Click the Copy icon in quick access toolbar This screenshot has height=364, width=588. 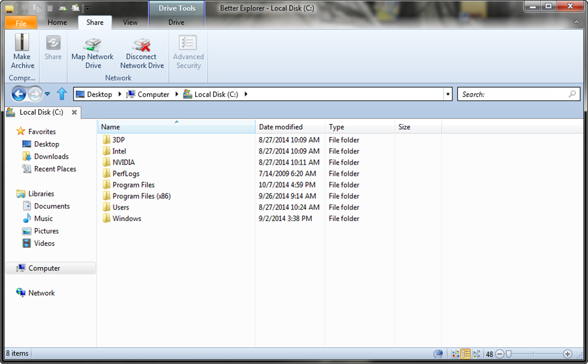point(36,8)
